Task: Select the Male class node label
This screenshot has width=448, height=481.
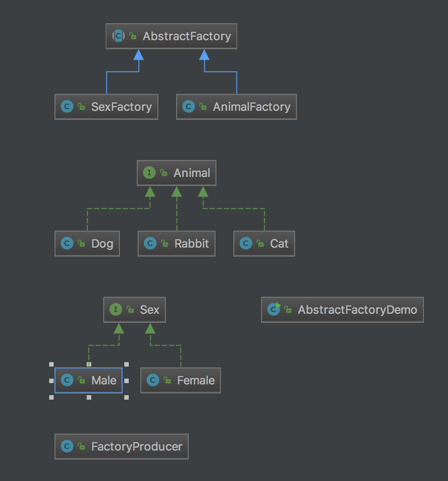Action: (104, 380)
